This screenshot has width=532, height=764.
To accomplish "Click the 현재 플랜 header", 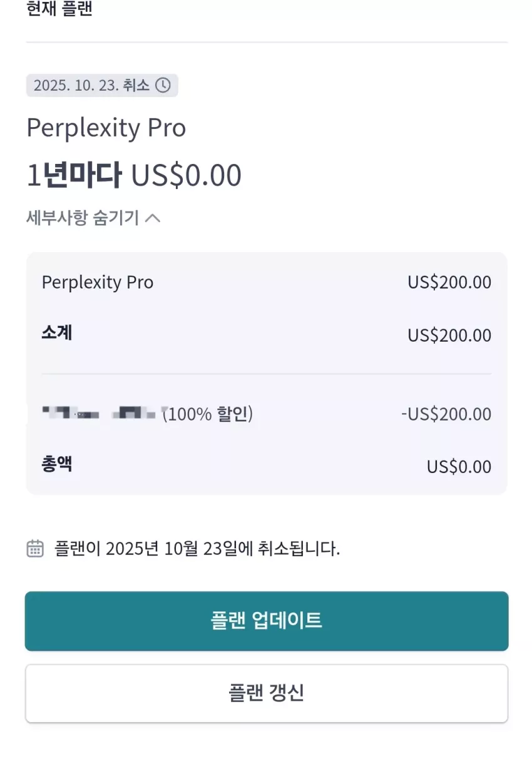I will pyautogui.click(x=59, y=9).
